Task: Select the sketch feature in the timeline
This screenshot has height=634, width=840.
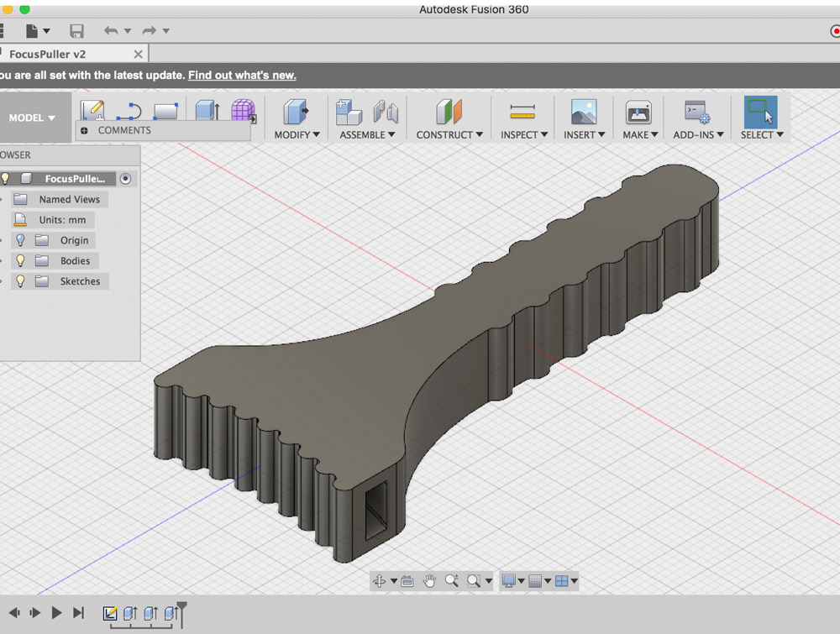Action: click(110, 613)
